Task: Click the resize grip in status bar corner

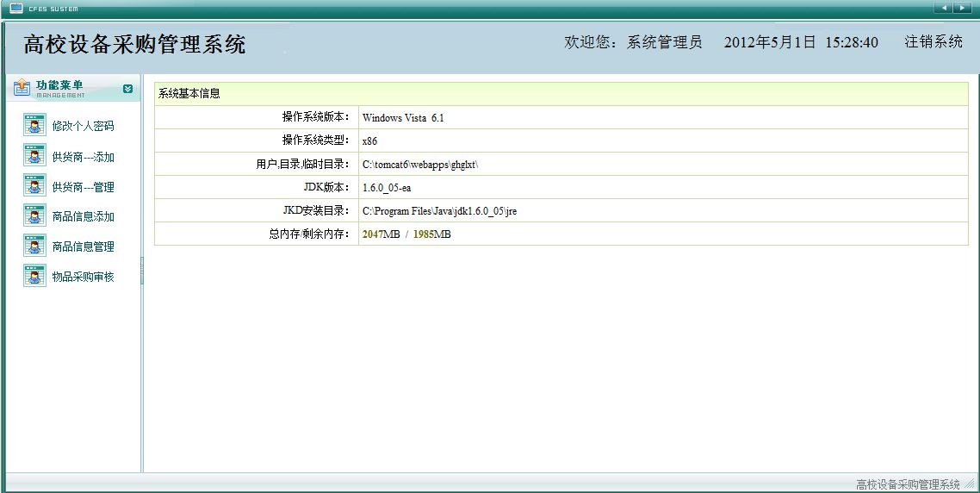Action: [970, 484]
